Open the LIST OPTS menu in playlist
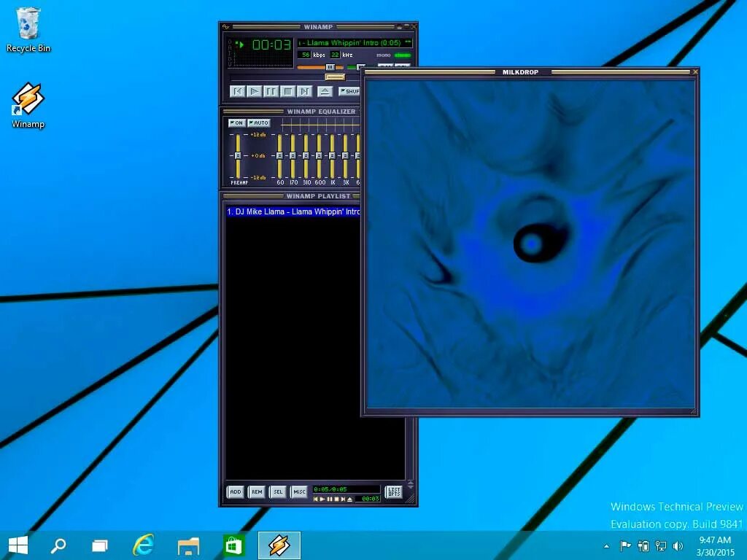This screenshot has height=560, width=747. pyautogui.click(x=394, y=492)
